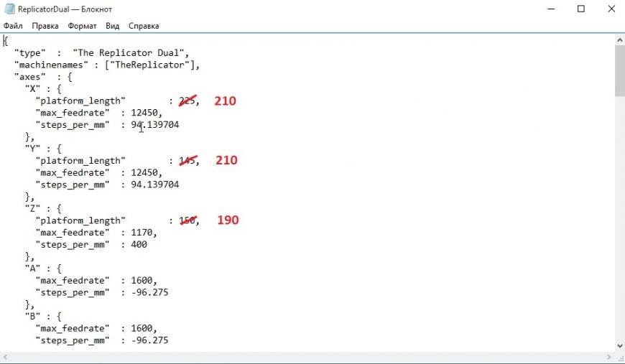Click the vertical scrollbar thumb
625x364 pixels.
point(620,70)
